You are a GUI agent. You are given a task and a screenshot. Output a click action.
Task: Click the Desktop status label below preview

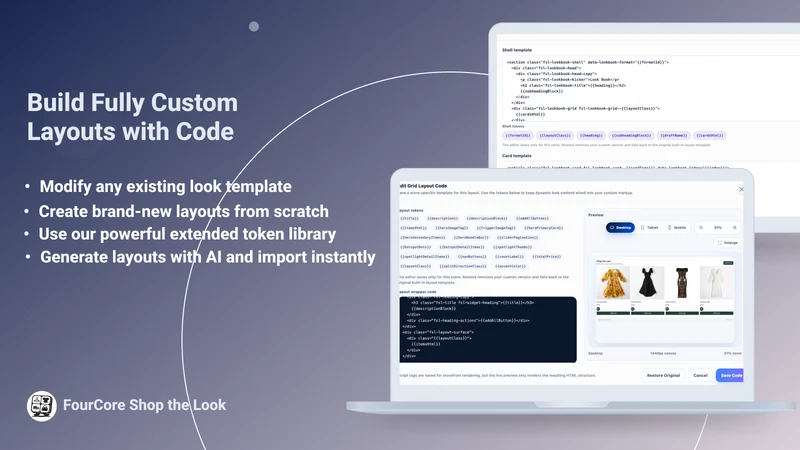tap(595, 353)
